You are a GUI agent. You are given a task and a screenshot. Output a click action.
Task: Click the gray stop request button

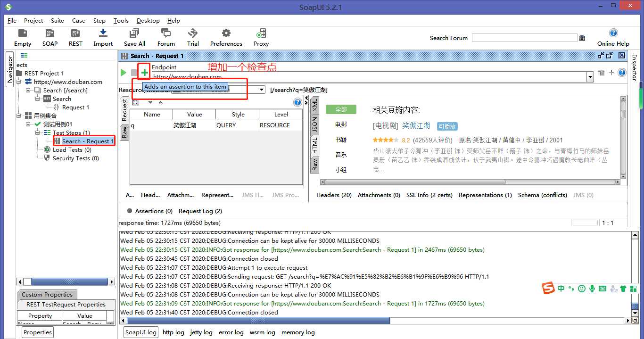click(134, 73)
